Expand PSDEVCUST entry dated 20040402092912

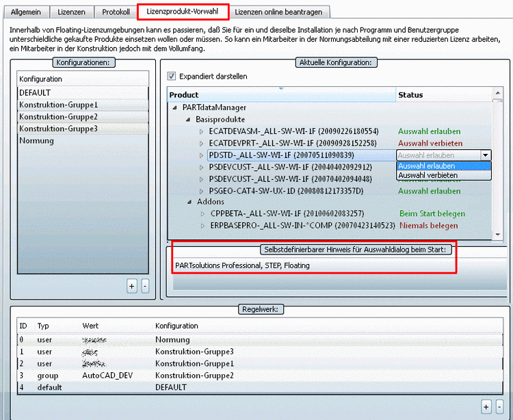click(202, 168)
